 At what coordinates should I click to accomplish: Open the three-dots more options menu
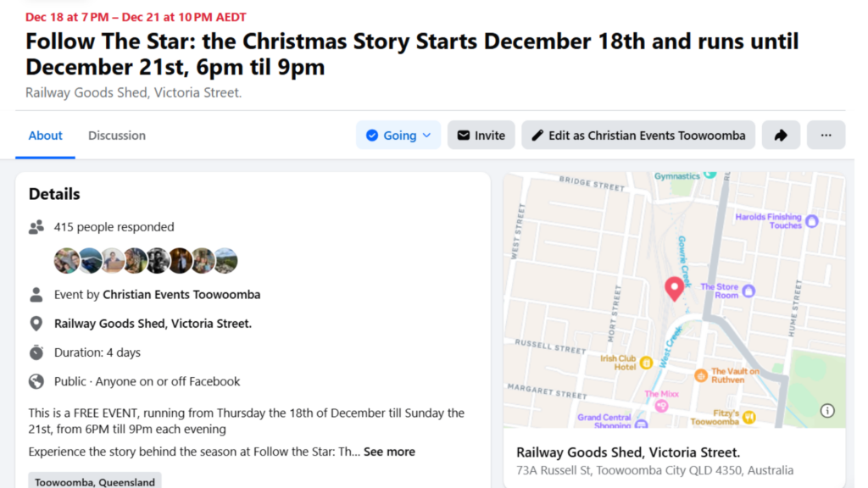(x=826, y=136)
